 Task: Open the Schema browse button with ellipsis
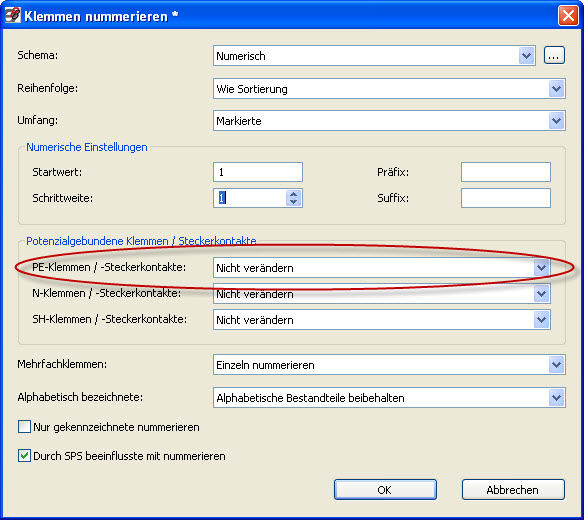(x=554, y=56)
